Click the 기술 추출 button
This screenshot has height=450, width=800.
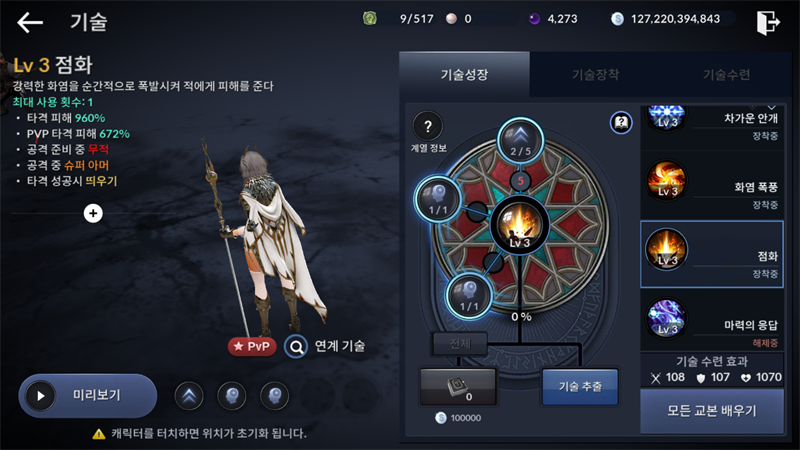[580, 387]
